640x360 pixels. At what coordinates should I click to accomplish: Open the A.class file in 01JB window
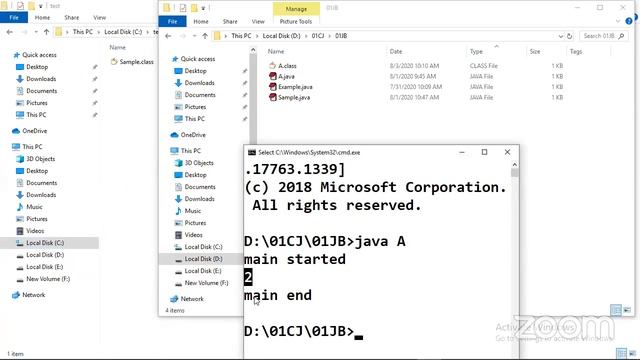pyautogui.click(x=287, y=66)
